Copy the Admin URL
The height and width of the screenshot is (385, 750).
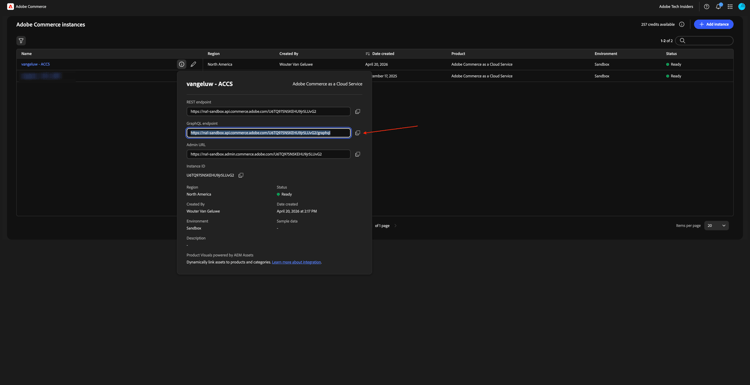coord(357,154)
